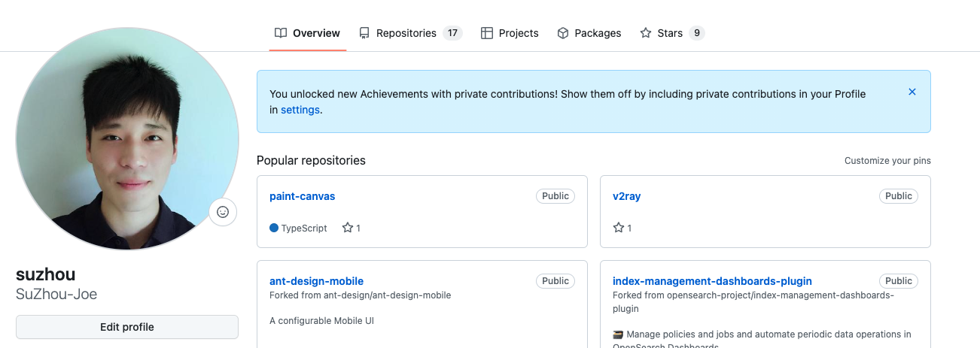Click the smiley set-status icon on avatar
The image size is (980, 348).
click(x=222, y=212)
